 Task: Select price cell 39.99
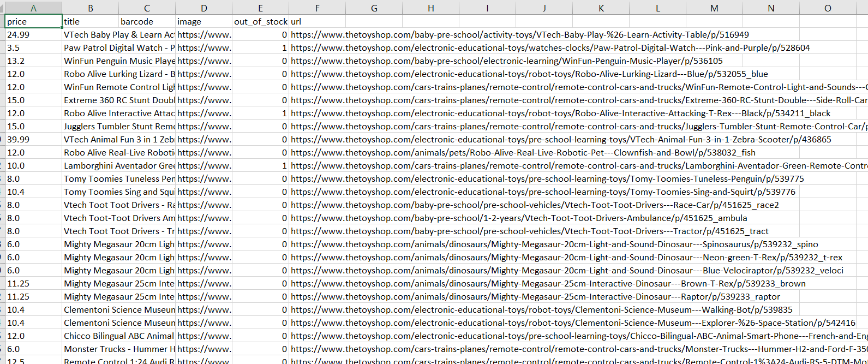click(x=34, y=139)
